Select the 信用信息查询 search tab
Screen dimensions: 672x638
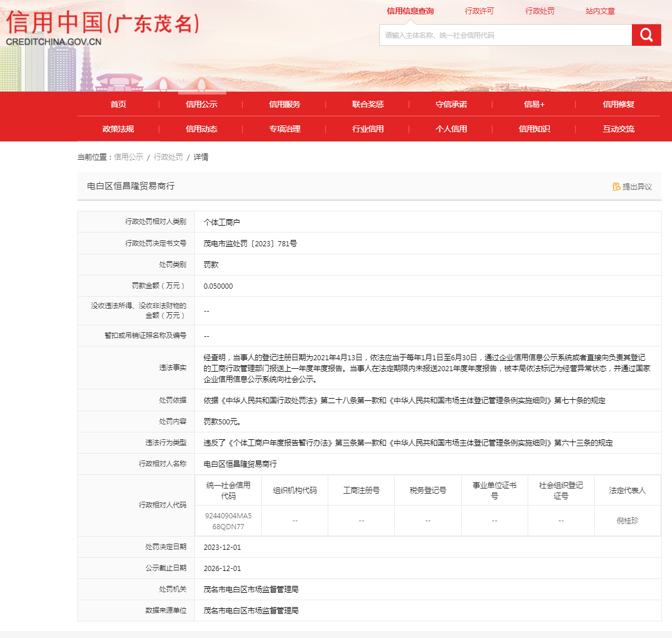pos(410,11)
